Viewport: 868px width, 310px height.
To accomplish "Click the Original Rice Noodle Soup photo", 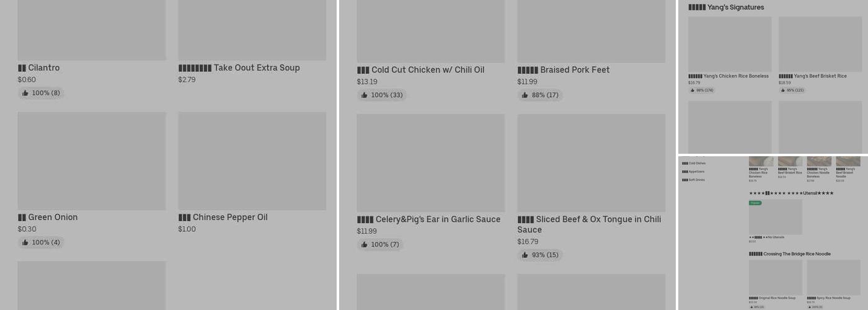I will [775, 277].
